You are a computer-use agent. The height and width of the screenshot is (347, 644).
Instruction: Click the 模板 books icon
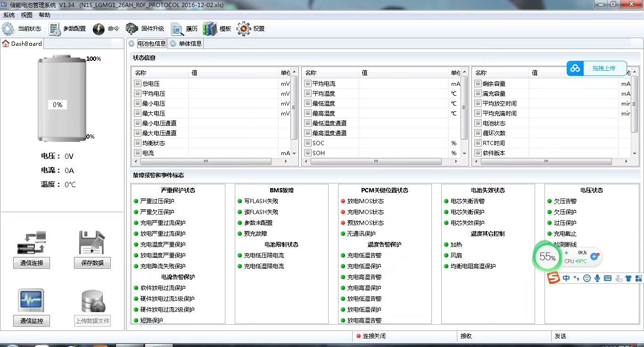pyautogui.click(x=210, y=29)
